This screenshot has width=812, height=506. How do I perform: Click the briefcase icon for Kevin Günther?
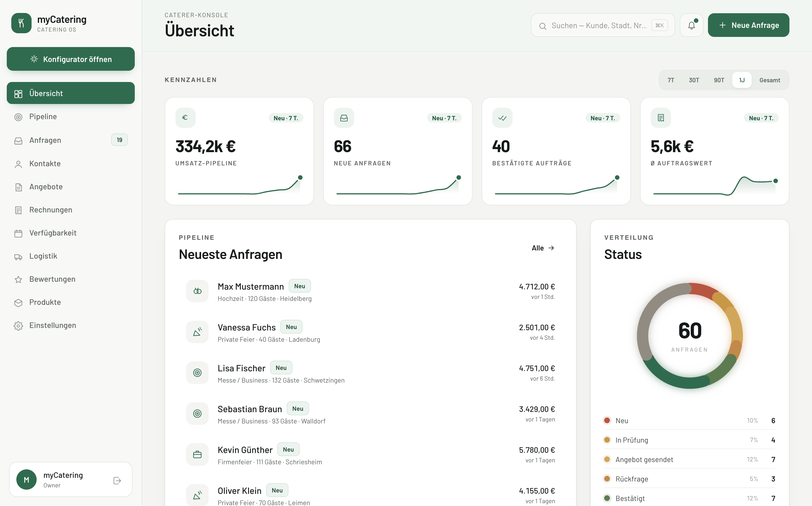(197, 454)
